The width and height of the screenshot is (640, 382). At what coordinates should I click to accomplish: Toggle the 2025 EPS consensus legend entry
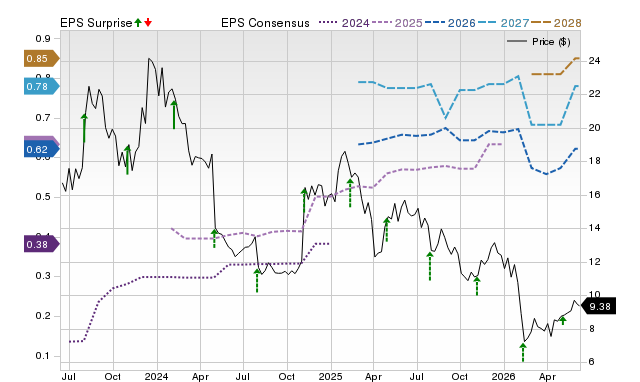397,23
